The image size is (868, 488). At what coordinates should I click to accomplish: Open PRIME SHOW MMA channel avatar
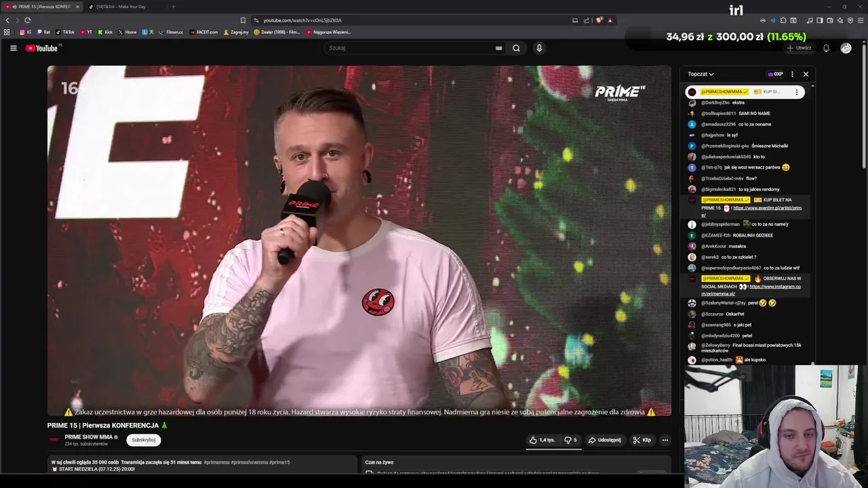tap(54, 439)
